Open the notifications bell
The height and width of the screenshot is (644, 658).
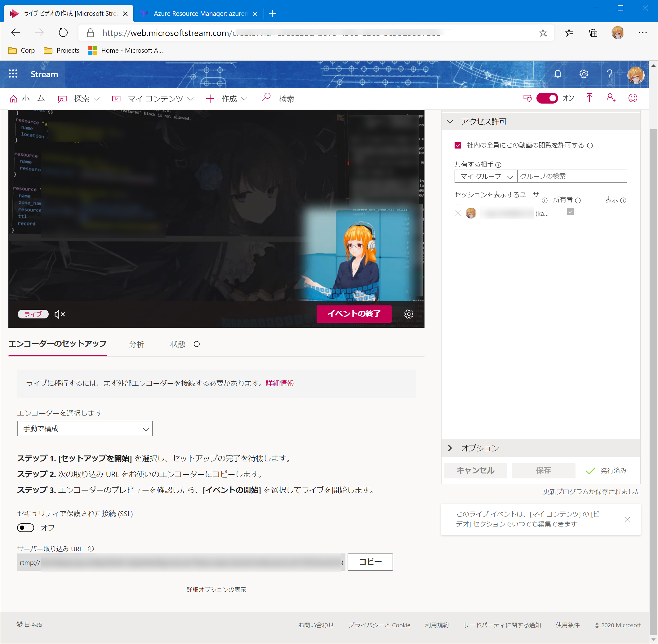tap(558, 74)
